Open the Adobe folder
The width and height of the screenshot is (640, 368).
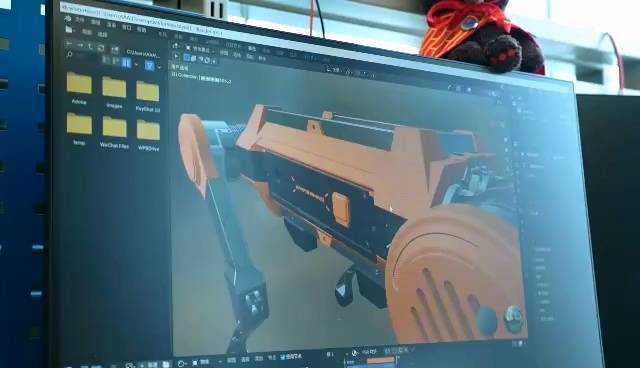pyautogui.click(x=79, y=88)
